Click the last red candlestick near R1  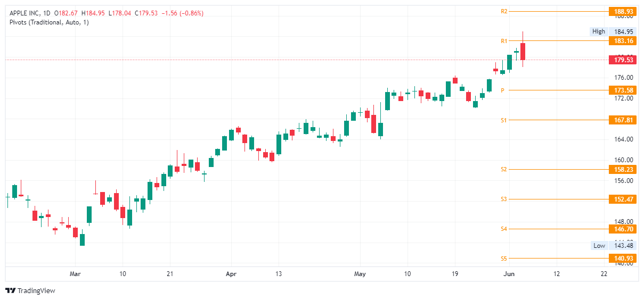523,51
